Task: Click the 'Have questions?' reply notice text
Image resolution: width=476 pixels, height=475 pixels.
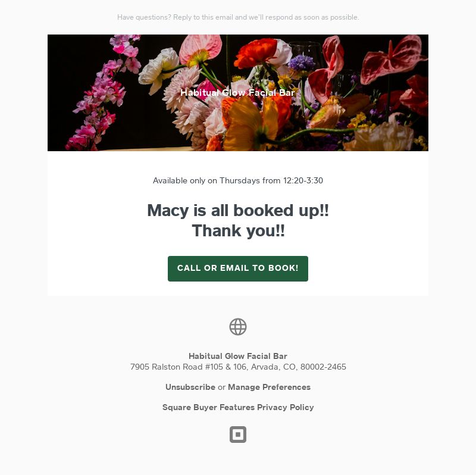Action: [x=237, y=17]
